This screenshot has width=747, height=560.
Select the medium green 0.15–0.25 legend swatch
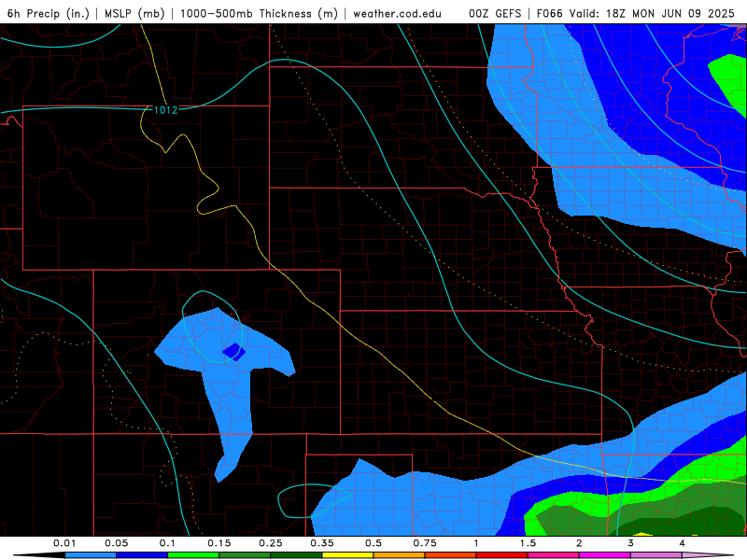245,555
